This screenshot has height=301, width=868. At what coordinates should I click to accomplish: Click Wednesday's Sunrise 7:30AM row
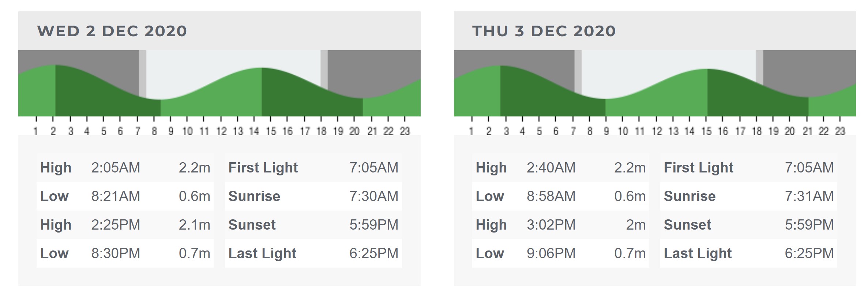[x=313, y=196]
